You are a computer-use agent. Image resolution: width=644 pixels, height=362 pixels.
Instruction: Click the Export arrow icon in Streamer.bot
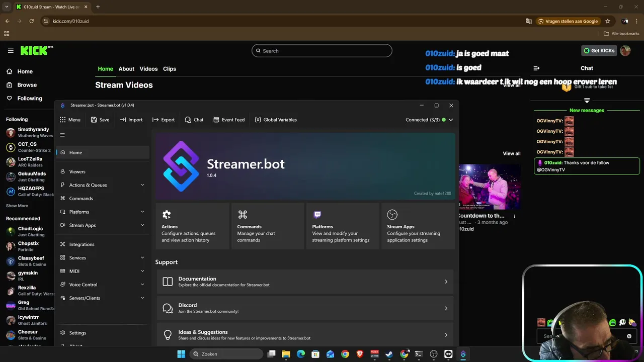point(155,120)
